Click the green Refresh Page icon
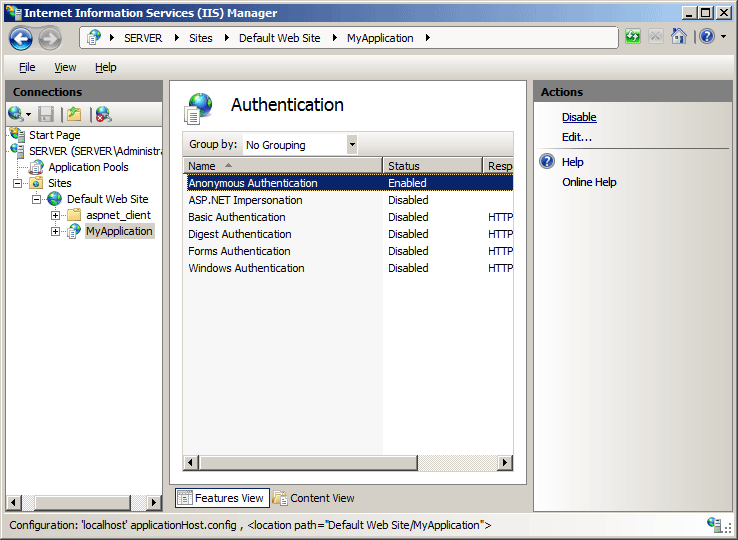This screenshot has width=738, height=540. tap(633, 37)
